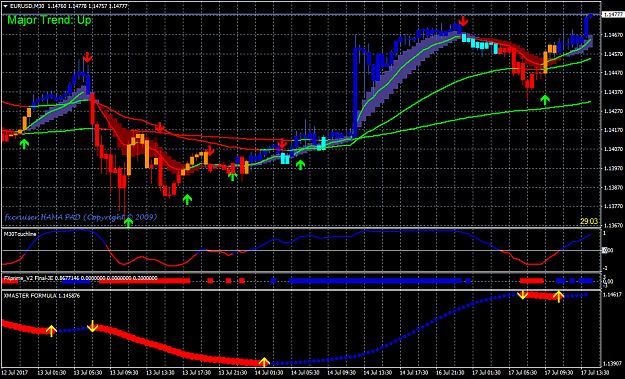
Task: Click green buy arrow below the lowest wick
Action: pyautogui.click(x=128, y=222)
